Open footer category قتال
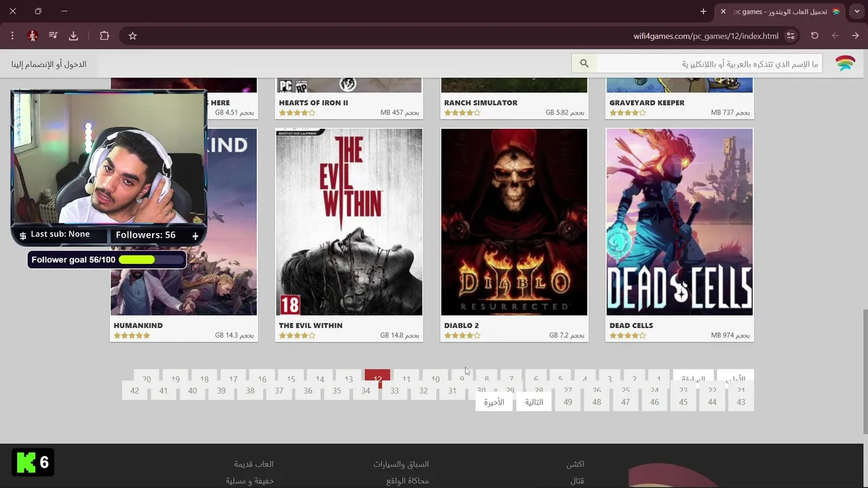 click(x=577, y=481)
